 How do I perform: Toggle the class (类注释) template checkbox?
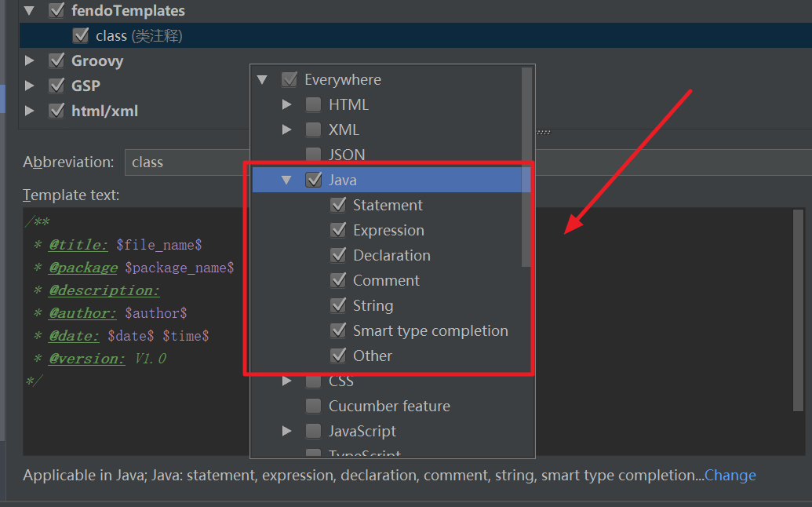point(81,35)
